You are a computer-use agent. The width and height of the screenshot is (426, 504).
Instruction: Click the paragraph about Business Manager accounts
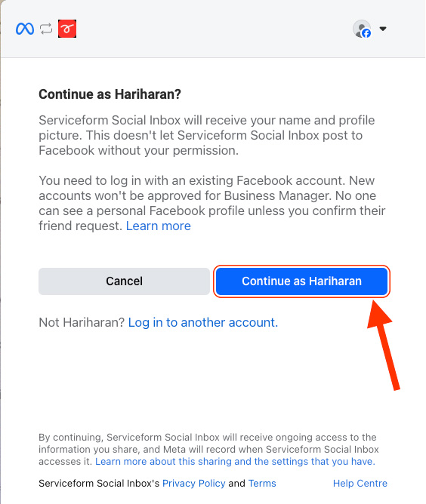212,203
